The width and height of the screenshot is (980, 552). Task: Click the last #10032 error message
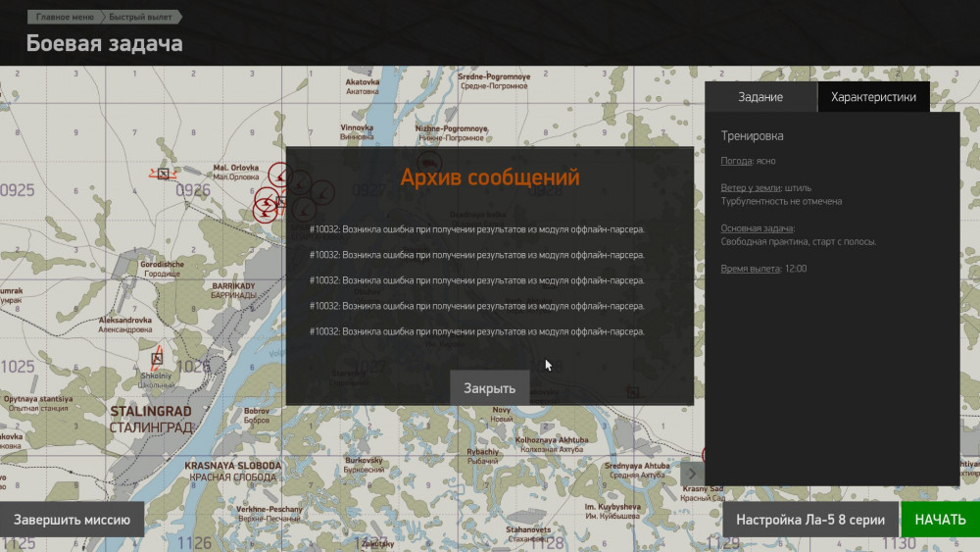pos(477,331)
